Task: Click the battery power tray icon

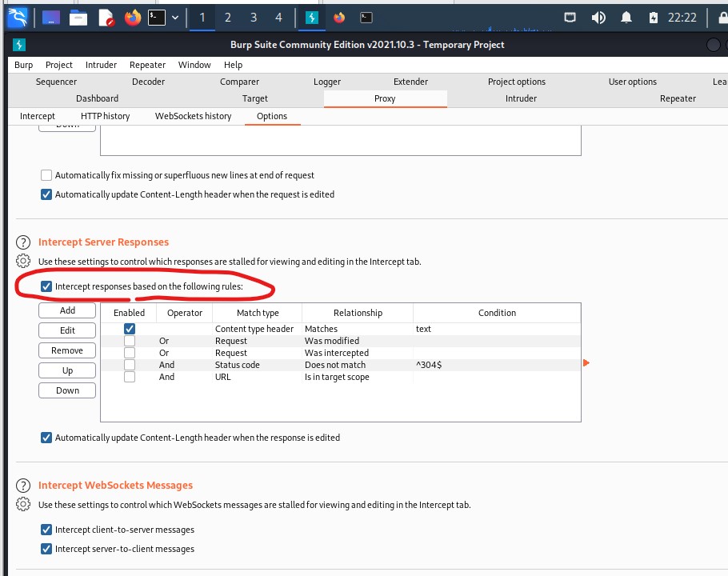Action: click(654, 18)
